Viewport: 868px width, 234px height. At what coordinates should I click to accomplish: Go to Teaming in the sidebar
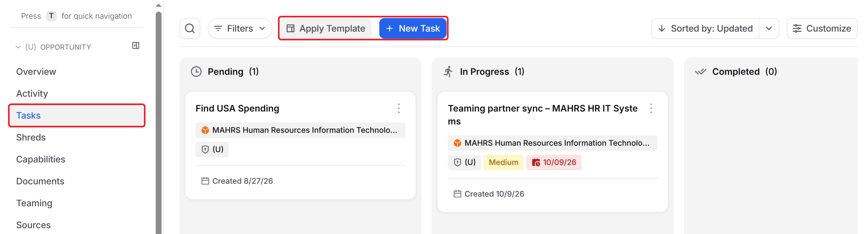(34, 203)
